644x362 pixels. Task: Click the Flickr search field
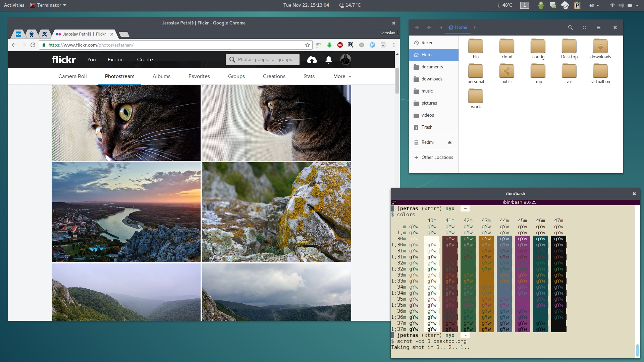pyautogui.click(x=263, y=60)
